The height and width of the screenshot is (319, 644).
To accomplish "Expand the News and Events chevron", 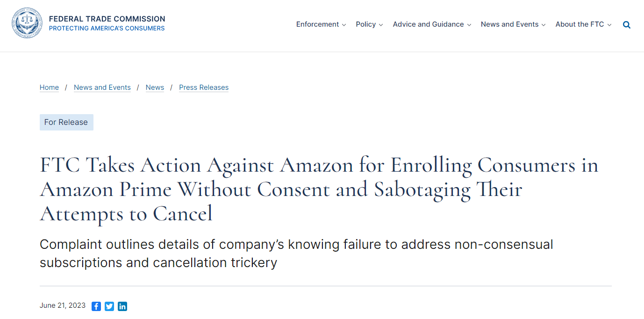I will [544, 25].
